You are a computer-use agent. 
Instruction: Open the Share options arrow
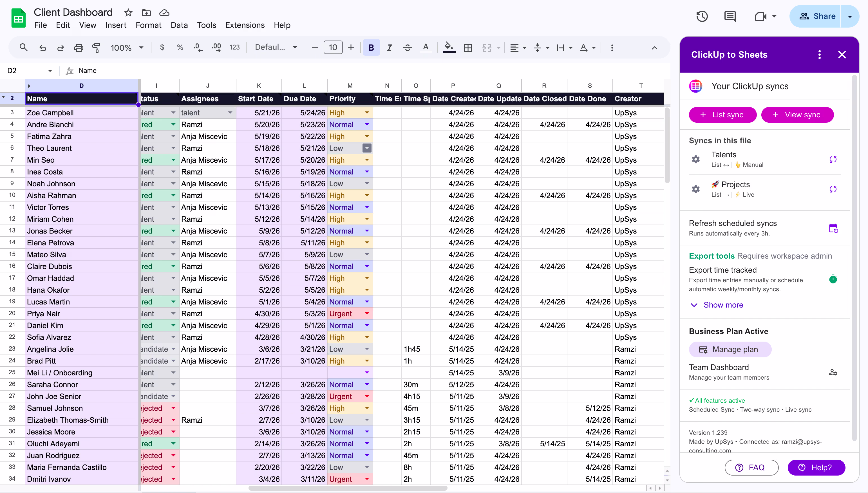[x=850, y=16]
